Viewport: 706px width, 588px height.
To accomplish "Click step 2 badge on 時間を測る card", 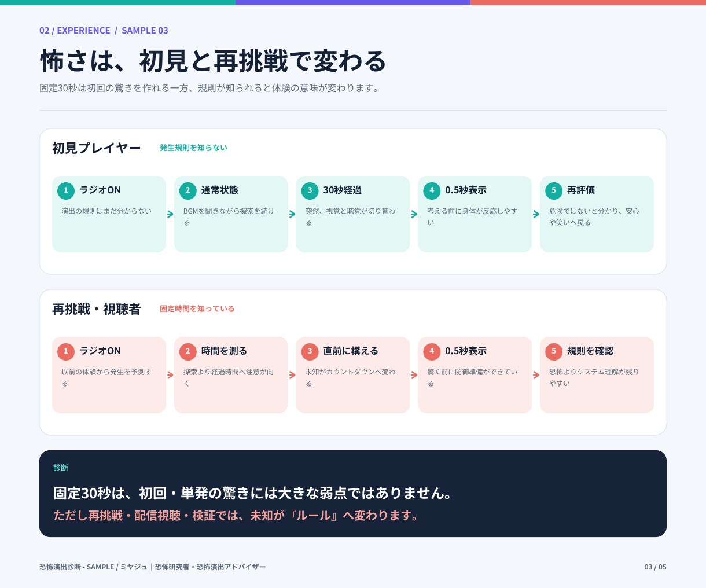I will click(187, 351).
